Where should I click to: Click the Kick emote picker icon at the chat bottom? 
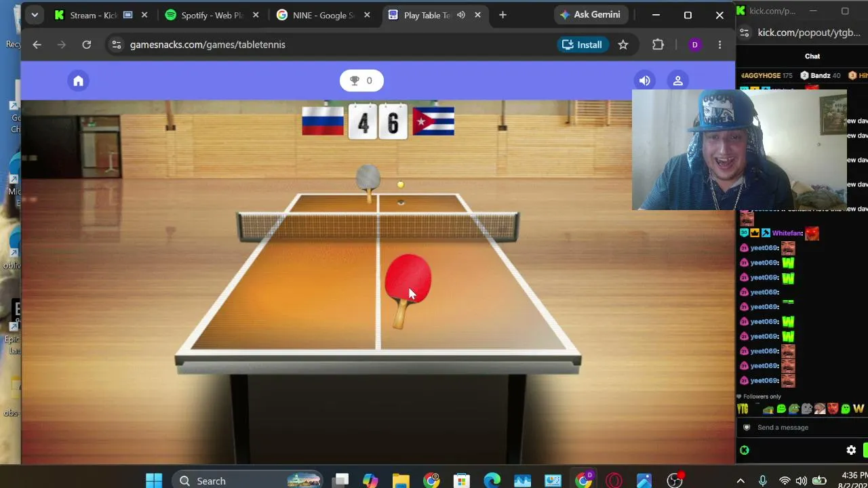(745, 450)
